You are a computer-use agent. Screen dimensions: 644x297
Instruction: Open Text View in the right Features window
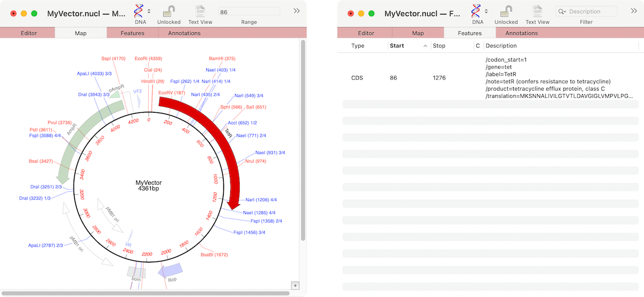[x=537, y=11]
